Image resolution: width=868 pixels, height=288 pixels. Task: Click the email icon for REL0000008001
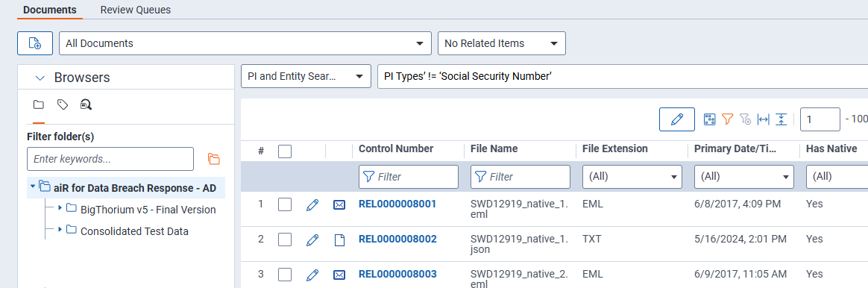tap(339, 205)
